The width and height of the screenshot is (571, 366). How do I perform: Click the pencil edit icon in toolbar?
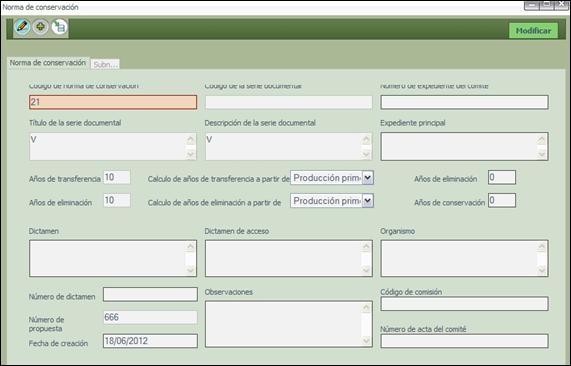[x=22, y=27]
